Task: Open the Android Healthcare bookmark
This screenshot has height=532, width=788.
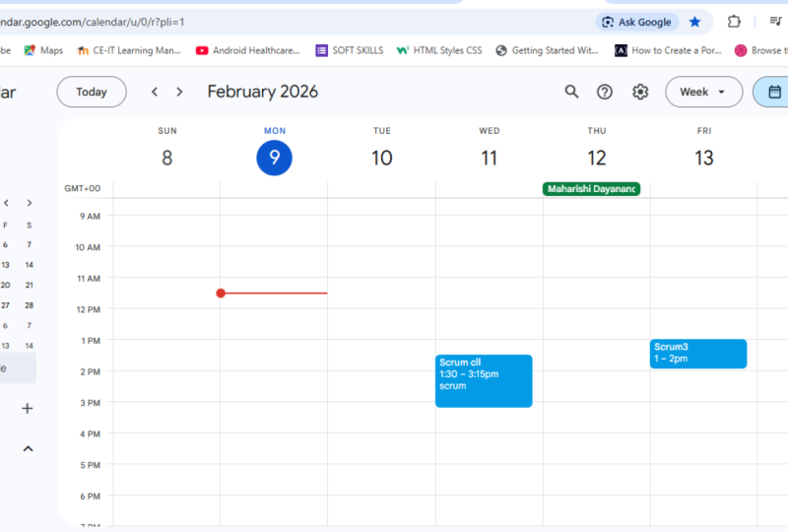Action: [x=248, y=50]
